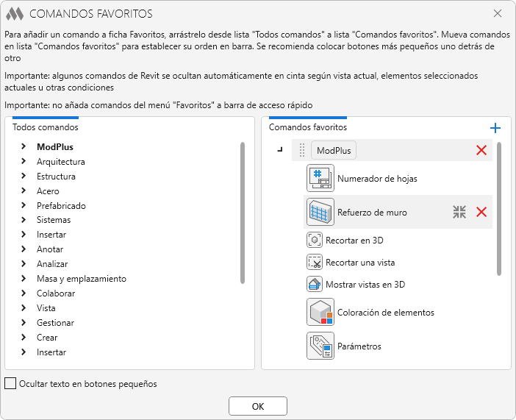
Task: Click the Coloración de elementos cube icon
Action: pos(320,313)
